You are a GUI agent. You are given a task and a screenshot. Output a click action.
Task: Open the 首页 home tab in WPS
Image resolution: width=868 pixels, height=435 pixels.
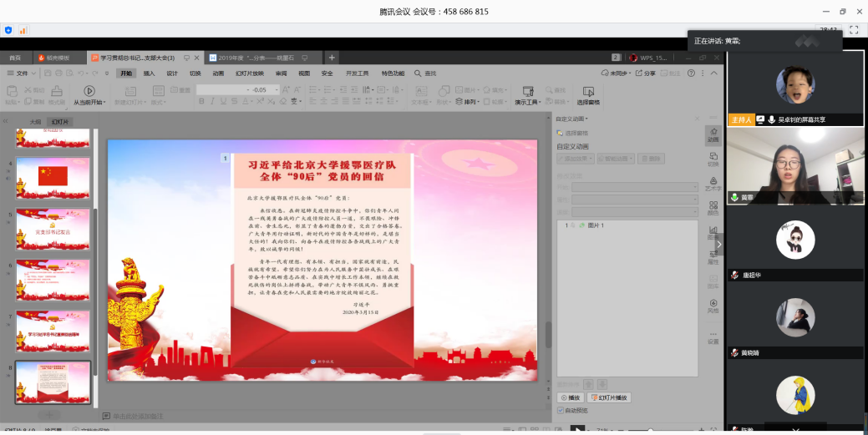pyautogui.click(x=15, y=58)
